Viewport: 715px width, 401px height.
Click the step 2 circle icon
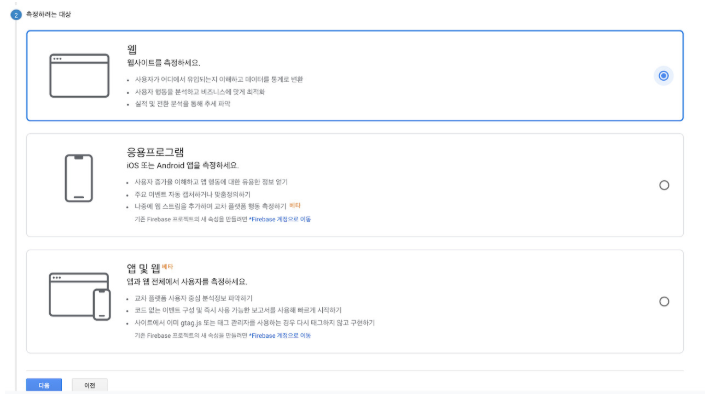16,15
